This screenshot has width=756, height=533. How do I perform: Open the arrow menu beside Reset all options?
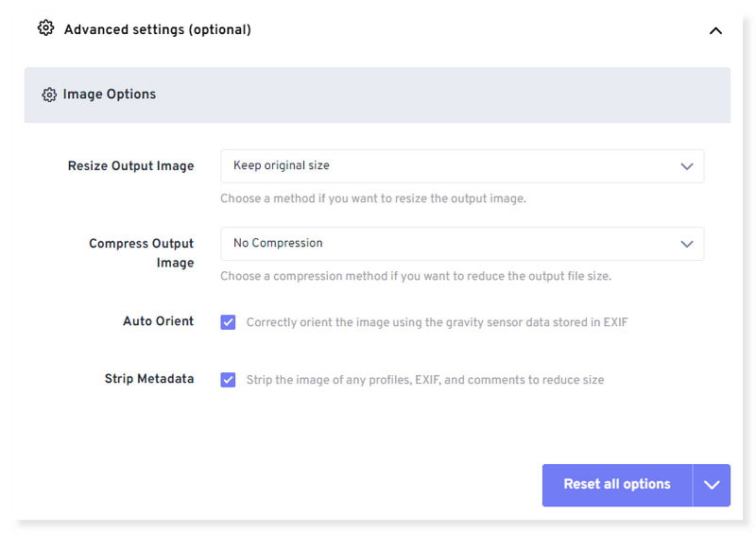[712, 485]
